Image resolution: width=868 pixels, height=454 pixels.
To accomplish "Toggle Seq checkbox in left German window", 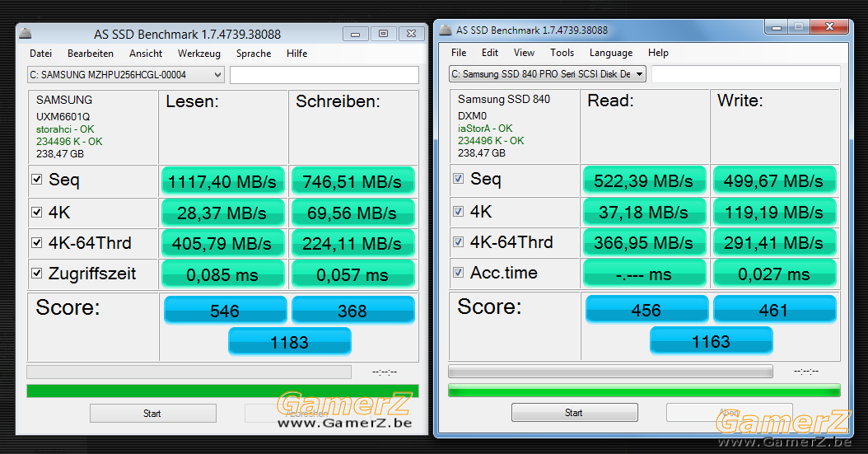I will tap(37, 180).
